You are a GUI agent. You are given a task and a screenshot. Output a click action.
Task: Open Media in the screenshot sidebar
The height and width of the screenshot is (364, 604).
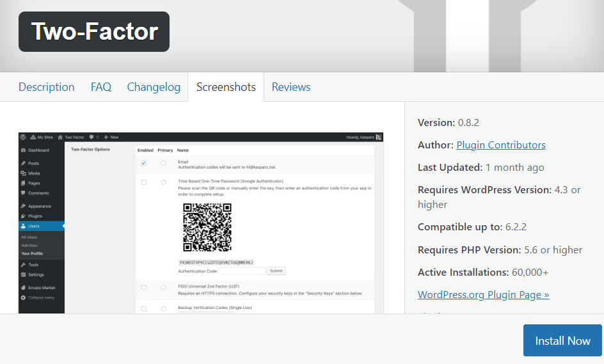[31, 173]
